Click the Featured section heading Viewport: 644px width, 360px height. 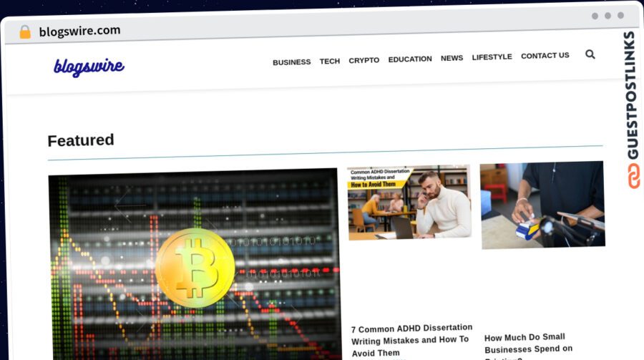81,140
